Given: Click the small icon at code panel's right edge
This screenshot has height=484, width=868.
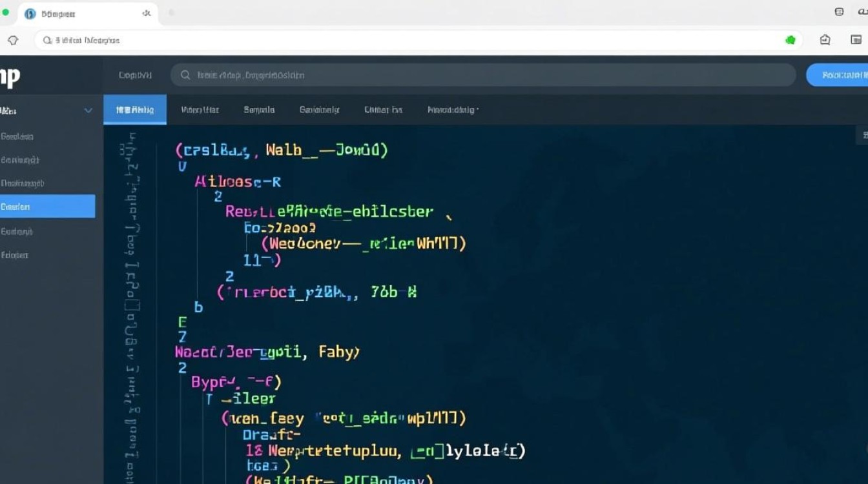Looking at the screenshot, I should click(x=864, y=135).
